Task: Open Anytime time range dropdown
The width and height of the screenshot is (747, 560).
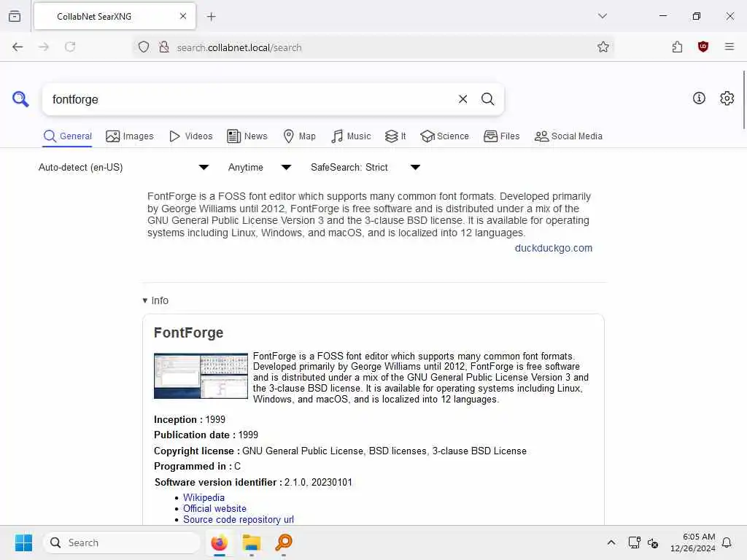Action: click(260, 167)
